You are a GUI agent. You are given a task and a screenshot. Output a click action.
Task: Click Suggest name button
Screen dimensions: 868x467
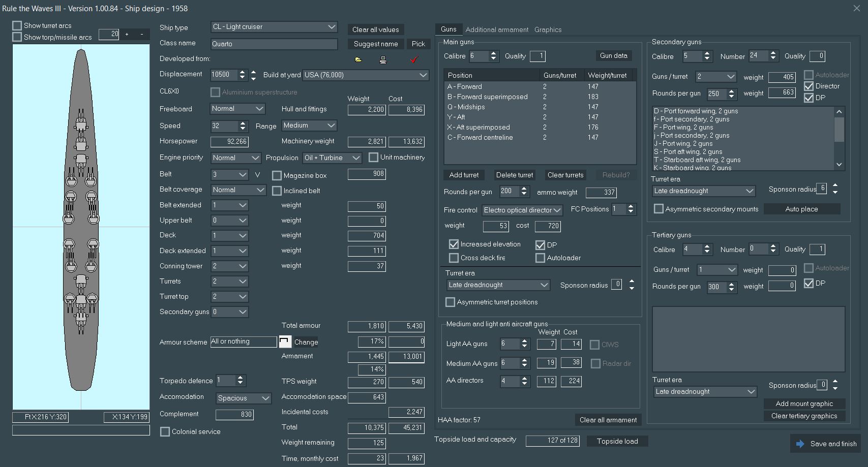click(376, 44)
